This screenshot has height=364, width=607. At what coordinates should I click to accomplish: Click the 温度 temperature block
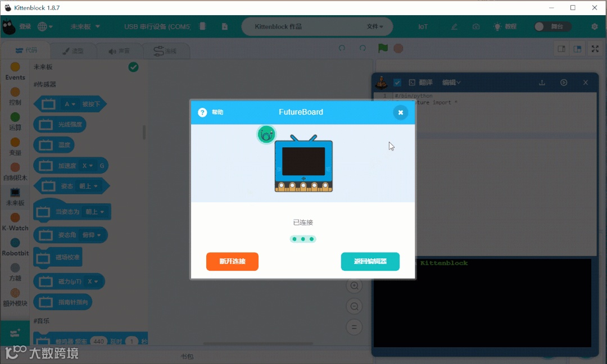[x=54, y=145]
